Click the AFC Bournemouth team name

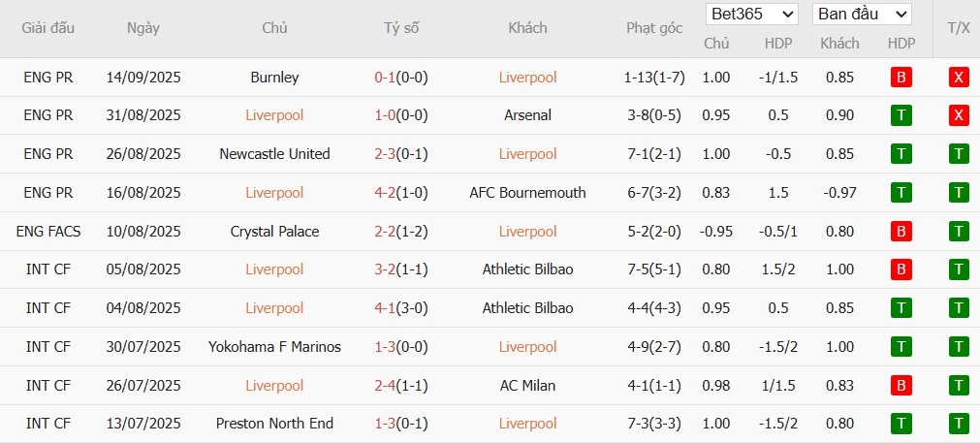coord(527,193)
